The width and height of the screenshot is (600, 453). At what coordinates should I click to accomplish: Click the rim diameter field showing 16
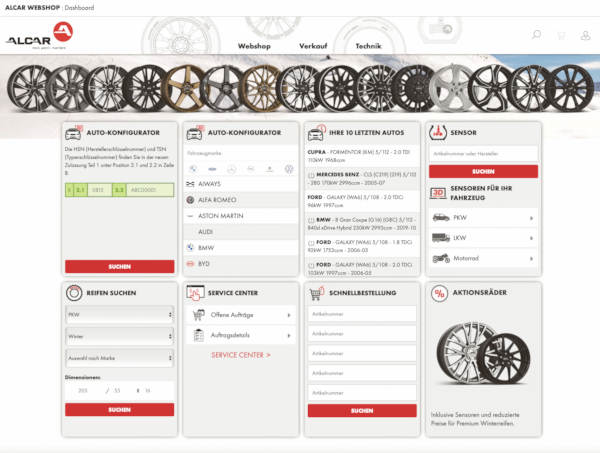(x=148, y=391)
